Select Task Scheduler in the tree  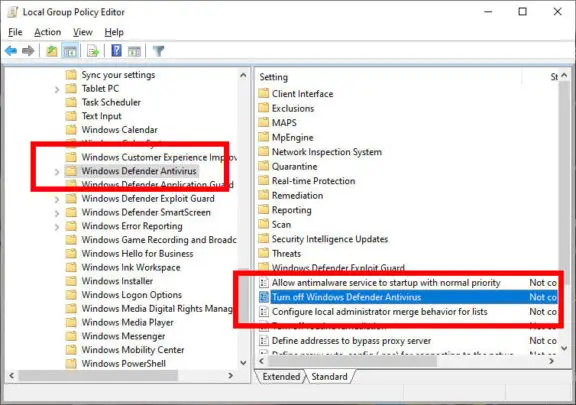pos(103,102)
